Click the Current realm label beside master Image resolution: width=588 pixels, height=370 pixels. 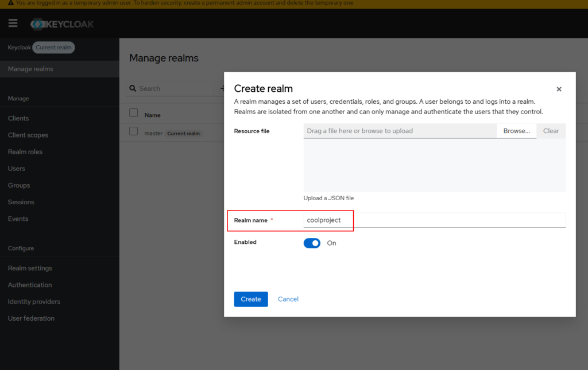[183, 134]
